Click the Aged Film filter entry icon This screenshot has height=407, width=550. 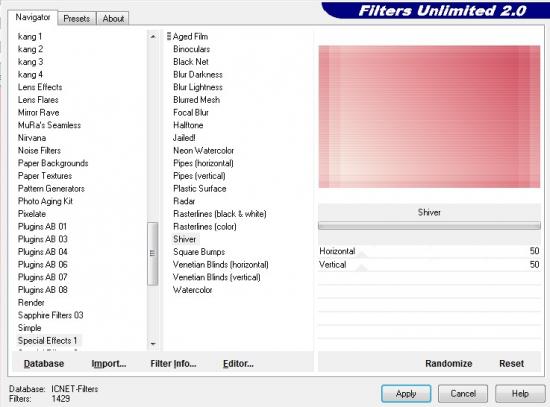169,36
